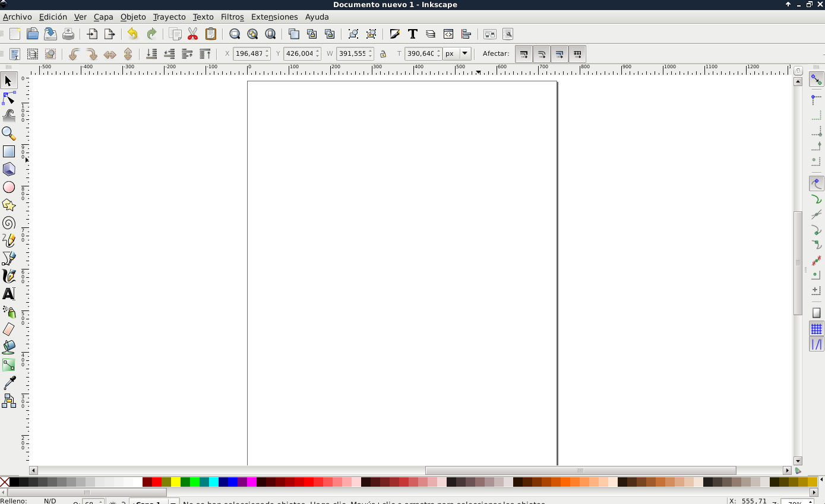Open the Text and Font dialog
The image size is (825, 504).
pos(413,34)
